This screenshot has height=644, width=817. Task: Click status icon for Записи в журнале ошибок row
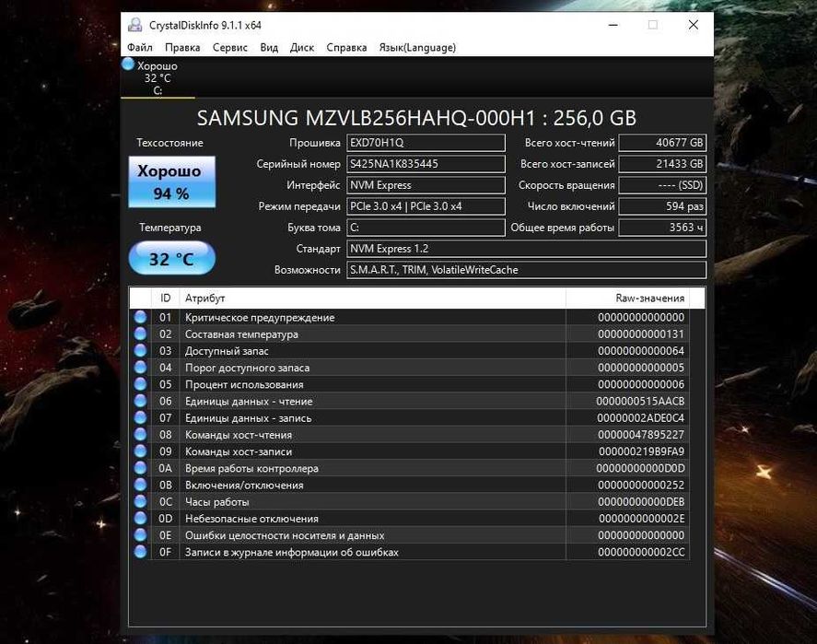(x=140, y=551)
